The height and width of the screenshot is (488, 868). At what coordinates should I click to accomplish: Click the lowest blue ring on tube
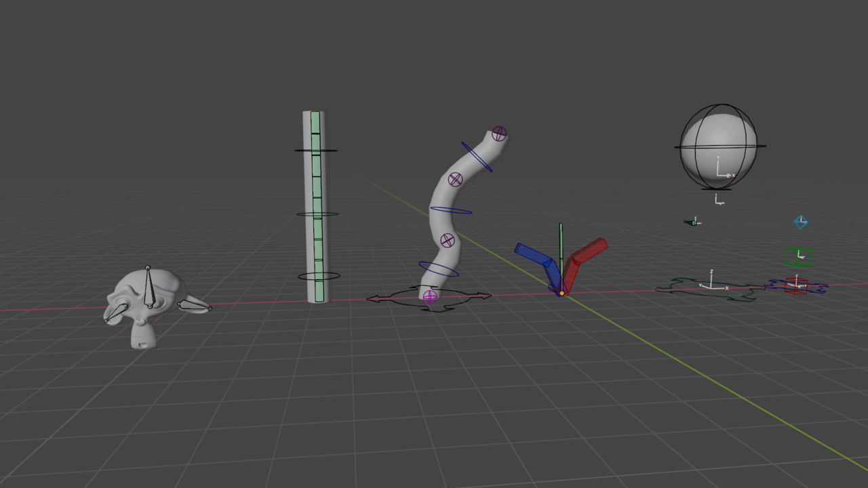tap(438, 269)
